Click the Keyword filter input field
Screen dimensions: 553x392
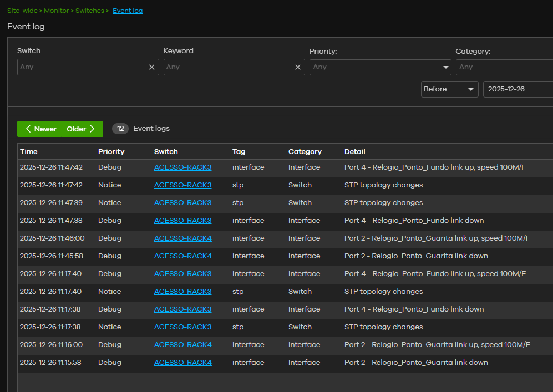point(227,67)
